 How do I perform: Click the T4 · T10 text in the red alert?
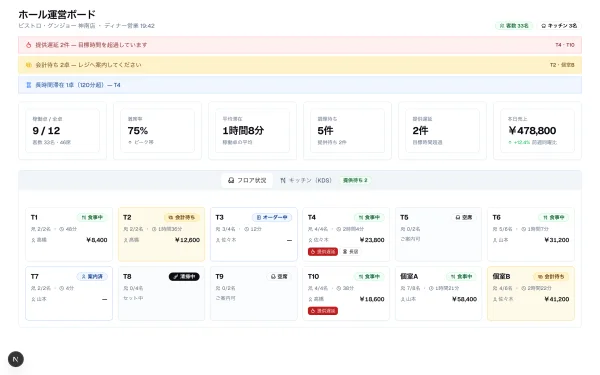[x=565, y=45]
